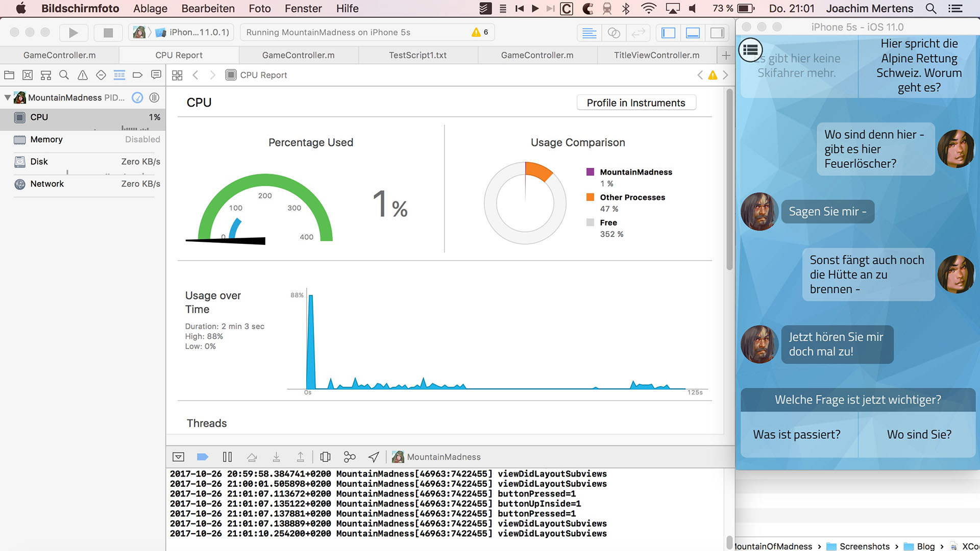The width and height of the screenshot is (980, 551).
Task: Click the Simulate Location arrow icon
Action: [374, 457]
